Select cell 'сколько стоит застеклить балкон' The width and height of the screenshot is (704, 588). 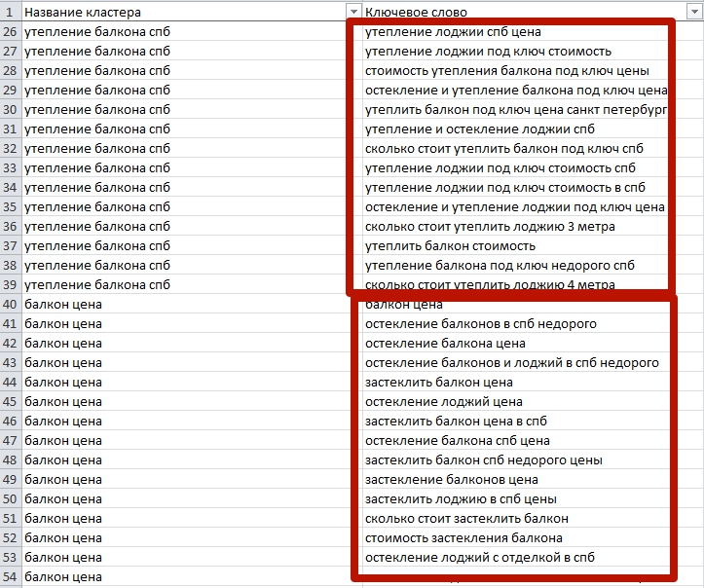(x=532, y=518)
